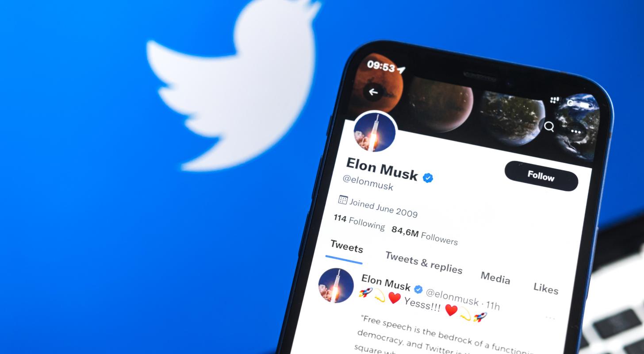Open the 84,6M Followers list
644x354 pixels.
[424, 235]
